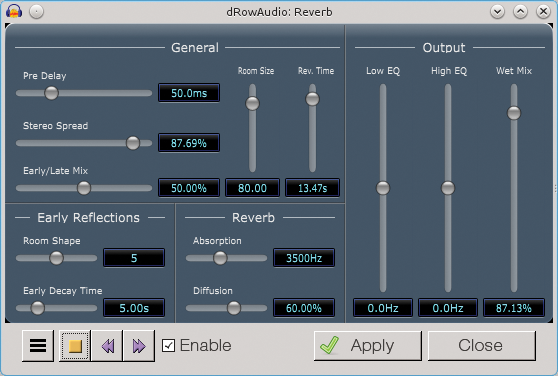
Task: Click the Rev. Time vertical slider knob
Action: point(312,99)
